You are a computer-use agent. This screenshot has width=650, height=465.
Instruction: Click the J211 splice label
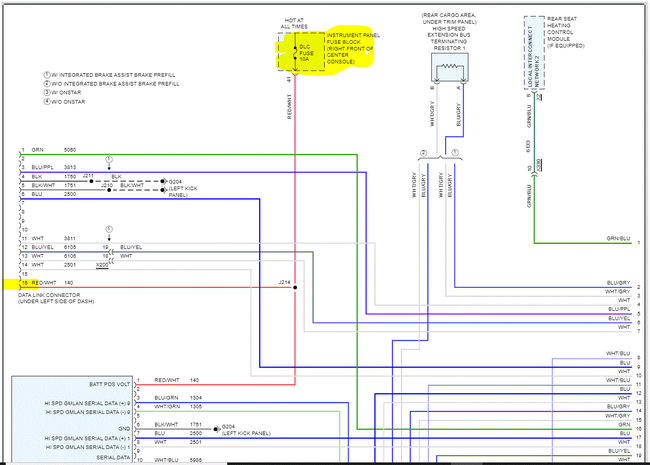coord(88,176)
